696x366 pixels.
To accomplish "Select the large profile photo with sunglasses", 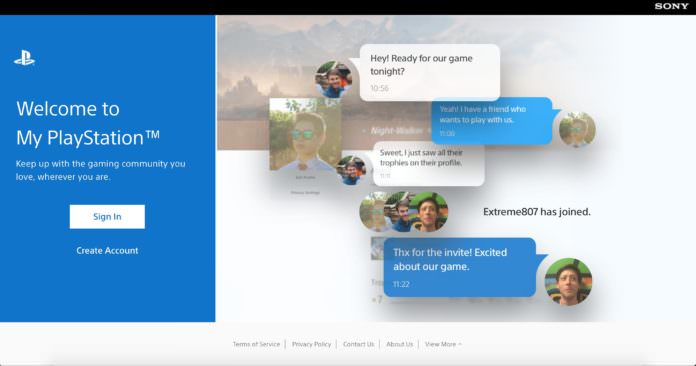I will point(305,134).
